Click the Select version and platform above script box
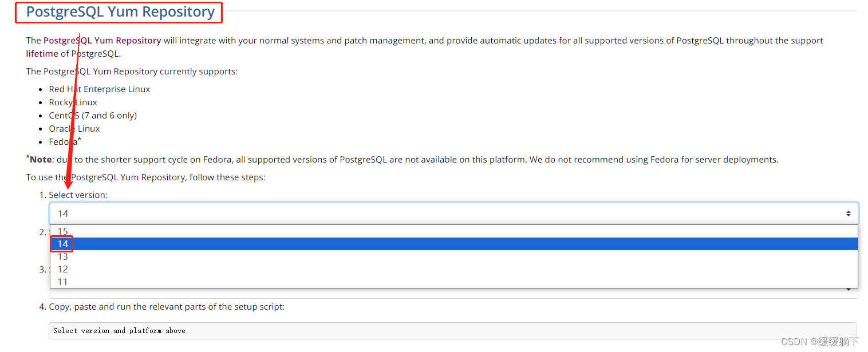Screen dimensions: 868x352 pyautogui.click(x=452, y=331)
